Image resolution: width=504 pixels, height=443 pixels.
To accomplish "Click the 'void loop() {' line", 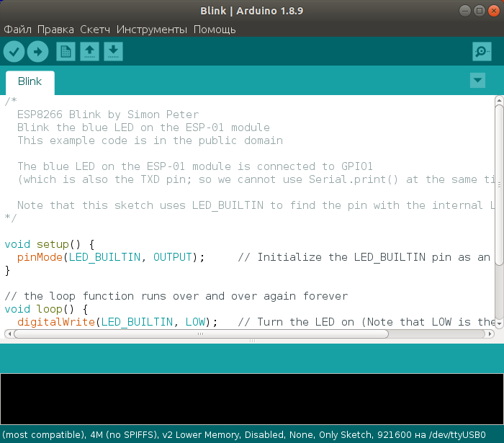I will pos(46,309).
